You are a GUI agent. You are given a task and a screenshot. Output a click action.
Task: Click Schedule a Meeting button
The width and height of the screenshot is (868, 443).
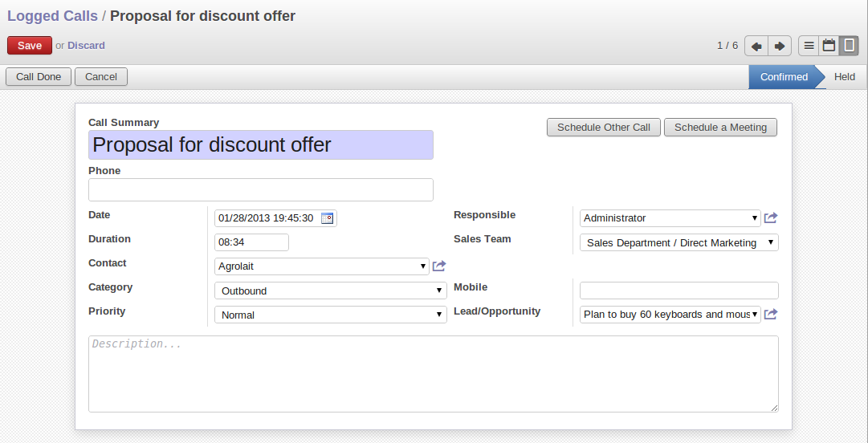[720, 128]
